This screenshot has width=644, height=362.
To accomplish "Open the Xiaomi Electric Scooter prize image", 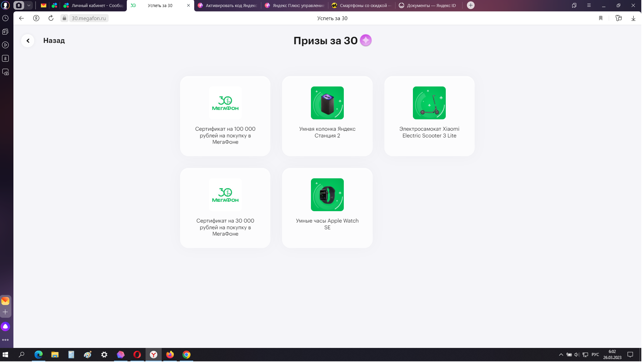I will point(429,103).
